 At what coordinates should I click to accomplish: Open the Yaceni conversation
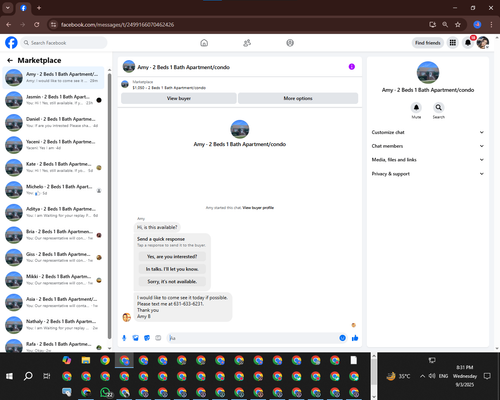[53, 145]
